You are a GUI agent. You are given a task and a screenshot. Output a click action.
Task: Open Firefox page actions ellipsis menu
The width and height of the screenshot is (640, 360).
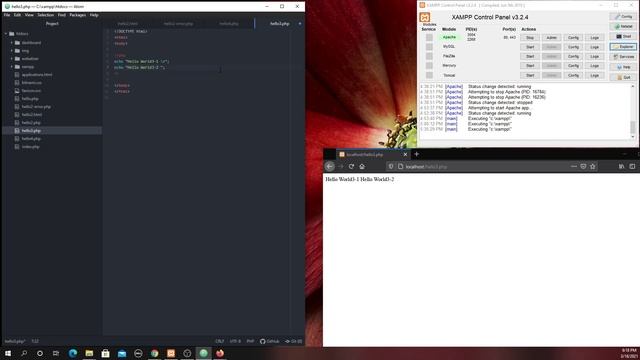573,167
